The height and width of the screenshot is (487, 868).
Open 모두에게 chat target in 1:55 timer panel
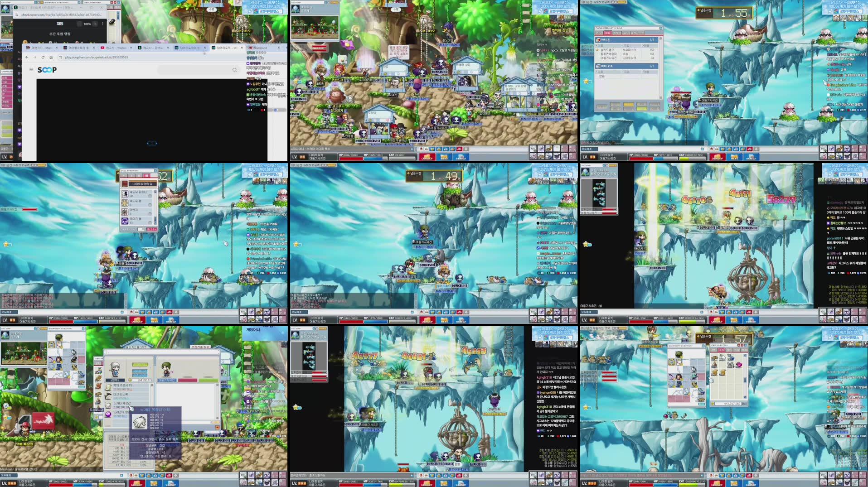click(589, 149)
